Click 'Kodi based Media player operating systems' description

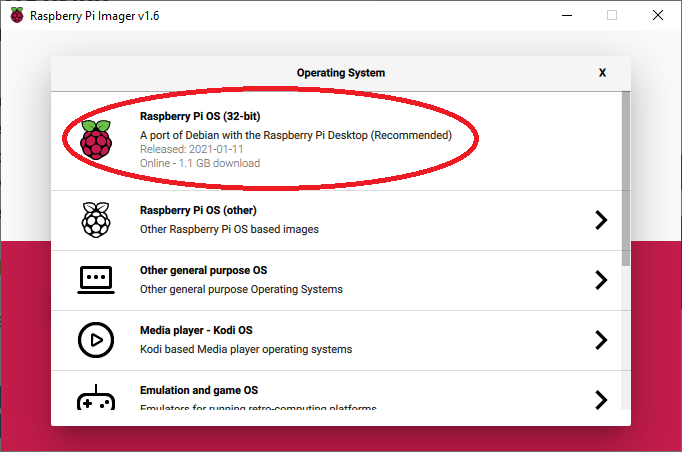coord(246,349)
